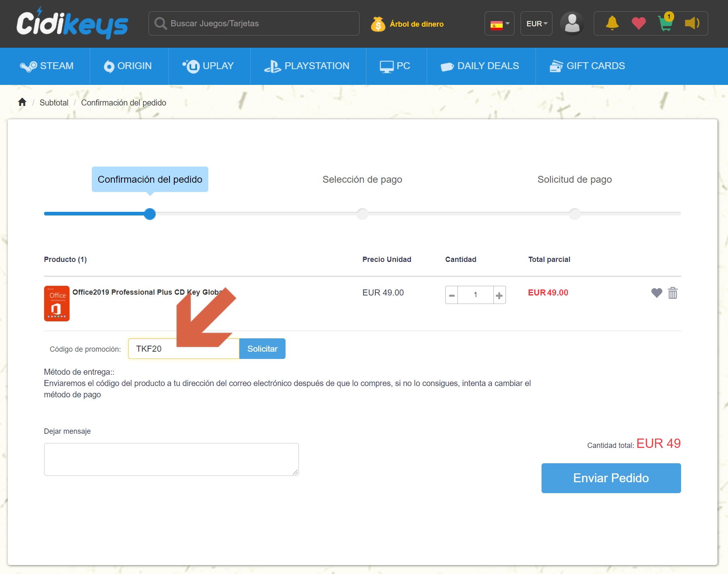This screenshot has height=574, width=728.
Task: Open the GIFT CARDS category
Action: point(587,66)
